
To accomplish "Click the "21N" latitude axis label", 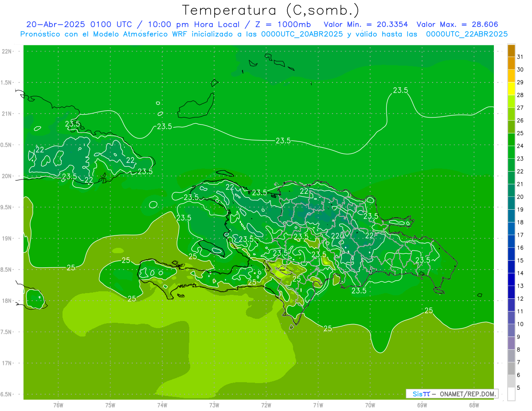I will [x=7, y=114].
